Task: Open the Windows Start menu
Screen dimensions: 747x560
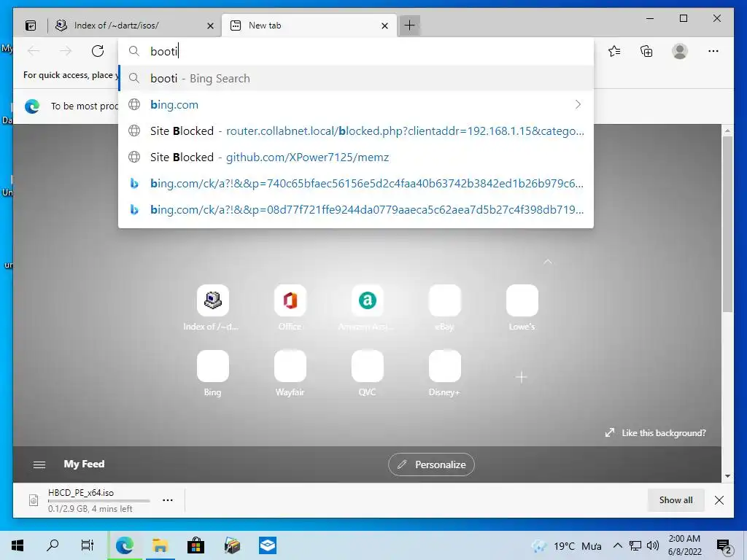Action: point(18,545)
